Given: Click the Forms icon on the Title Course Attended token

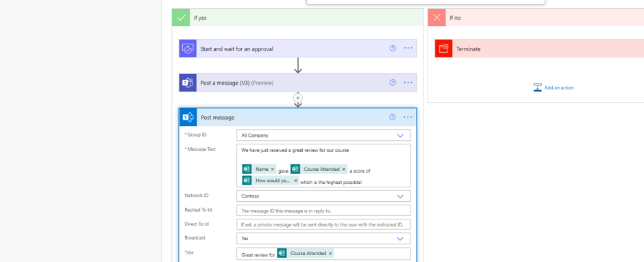Looking at the screenshot, I should point(282,253).
